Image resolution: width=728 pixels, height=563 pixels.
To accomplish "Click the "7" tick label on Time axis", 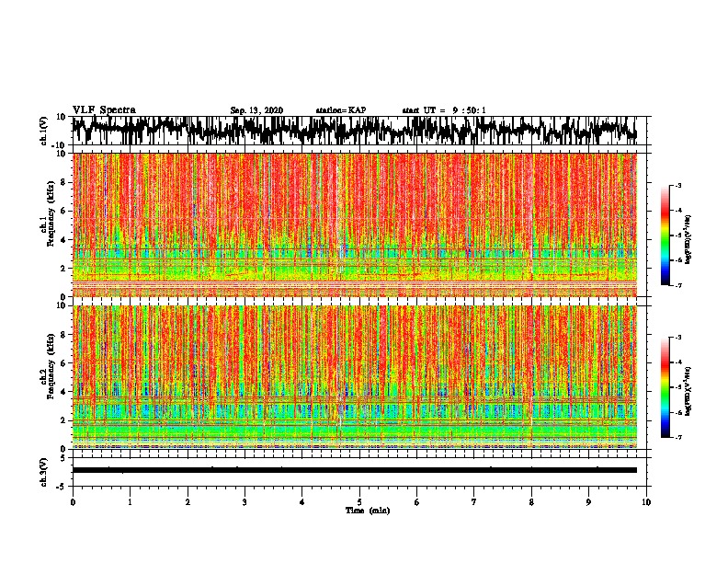I will click(474, 502).
